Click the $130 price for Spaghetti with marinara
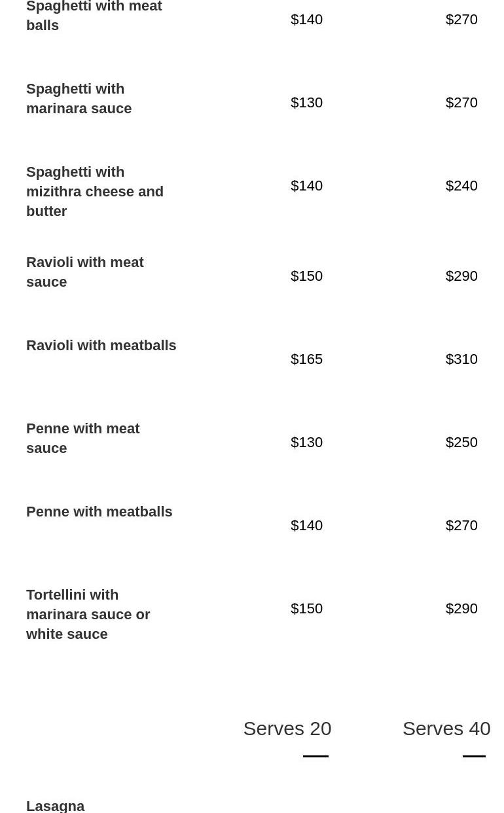Screen dimensions: 504x813 (306, 102)
